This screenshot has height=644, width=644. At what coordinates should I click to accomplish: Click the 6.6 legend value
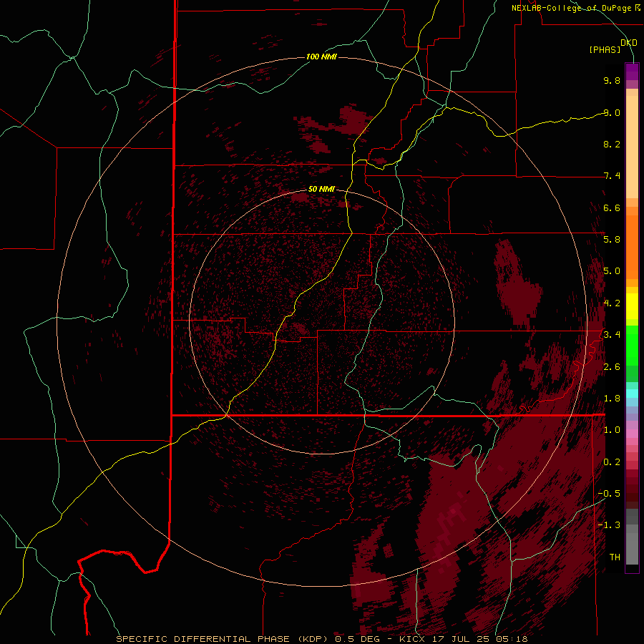click(612, 208)
